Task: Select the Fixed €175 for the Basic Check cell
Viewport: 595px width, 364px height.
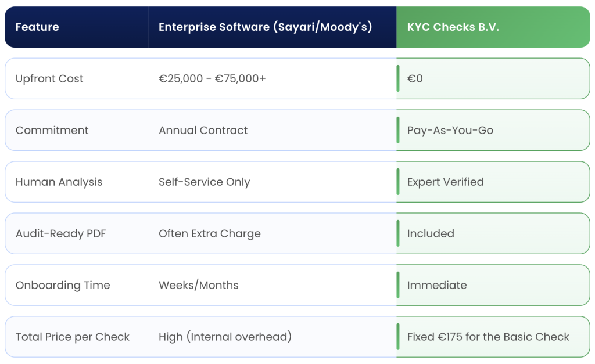Action: (488, 337)
